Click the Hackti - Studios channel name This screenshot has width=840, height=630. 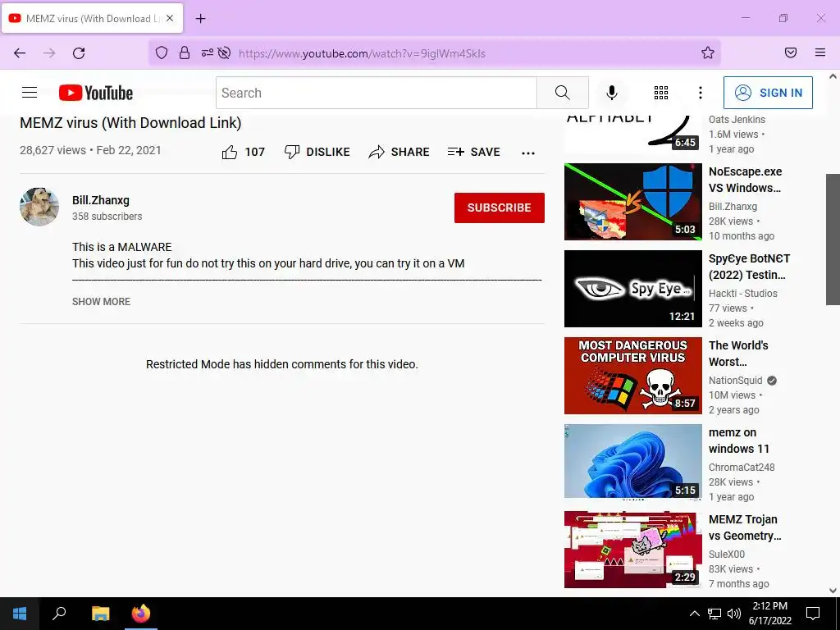743,293
